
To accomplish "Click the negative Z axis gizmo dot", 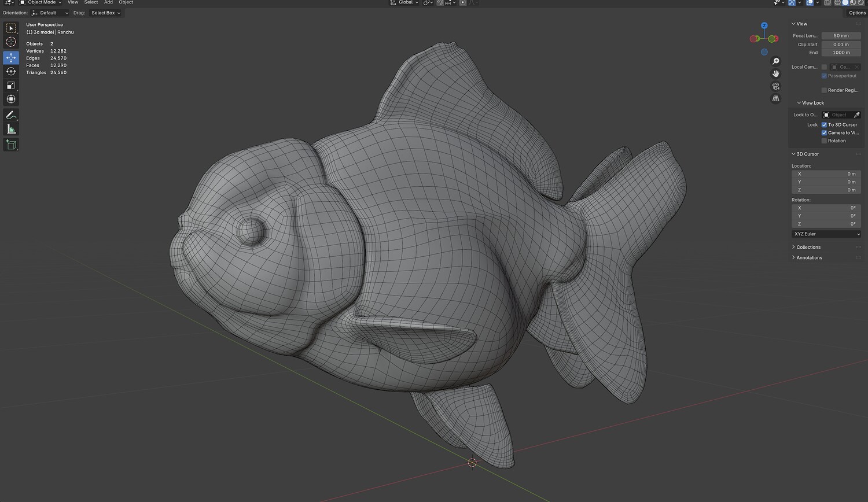I will (764, 52).
